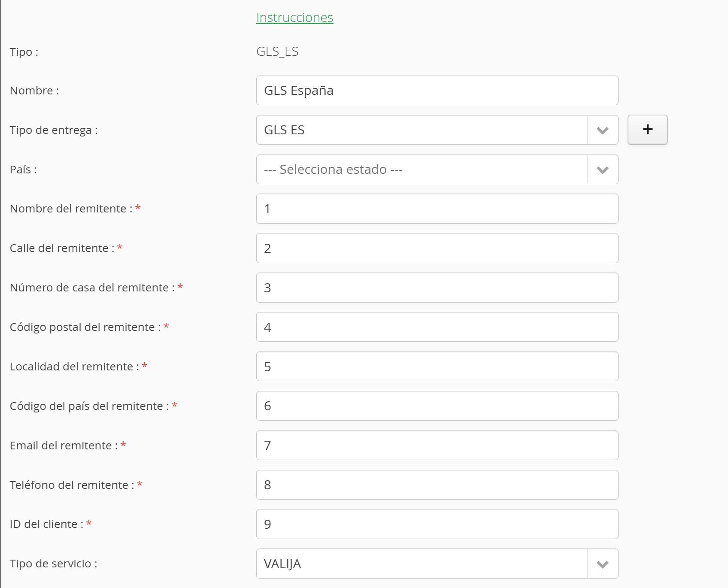Click the 'País :' label

click(23, 170)
